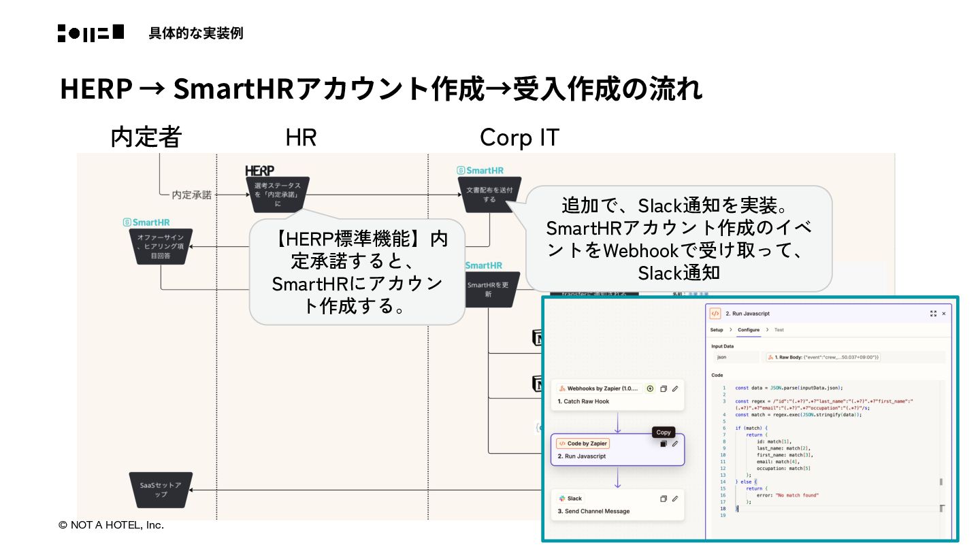
Task: Click the JSON.parse line in the code editor
Action: pyautogui.click(x=789, y=388)
